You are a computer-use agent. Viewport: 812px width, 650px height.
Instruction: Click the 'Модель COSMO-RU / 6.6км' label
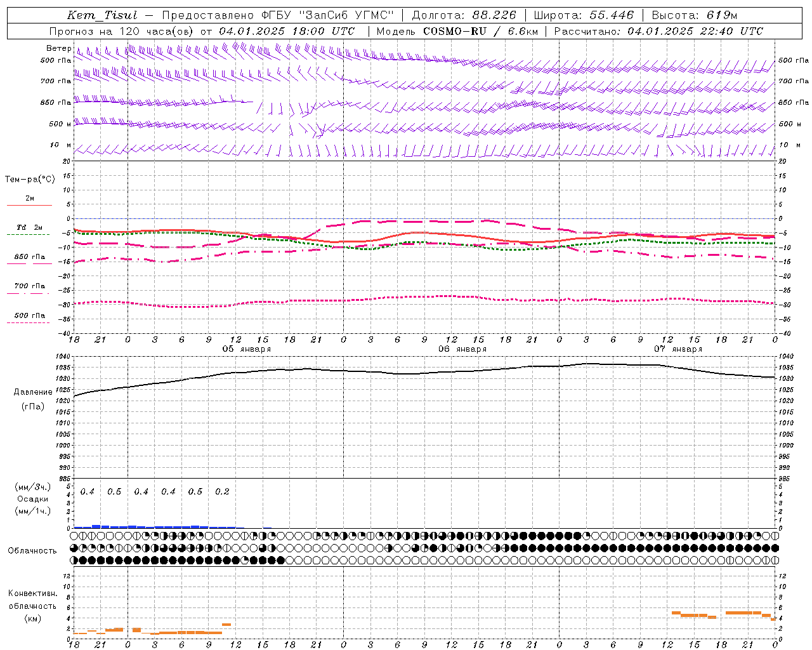[457, 31]
